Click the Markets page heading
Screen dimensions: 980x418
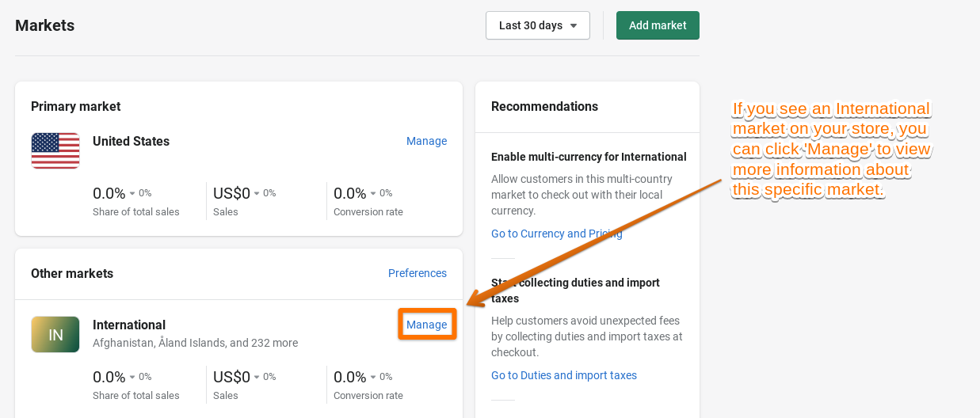coord(44,25)
